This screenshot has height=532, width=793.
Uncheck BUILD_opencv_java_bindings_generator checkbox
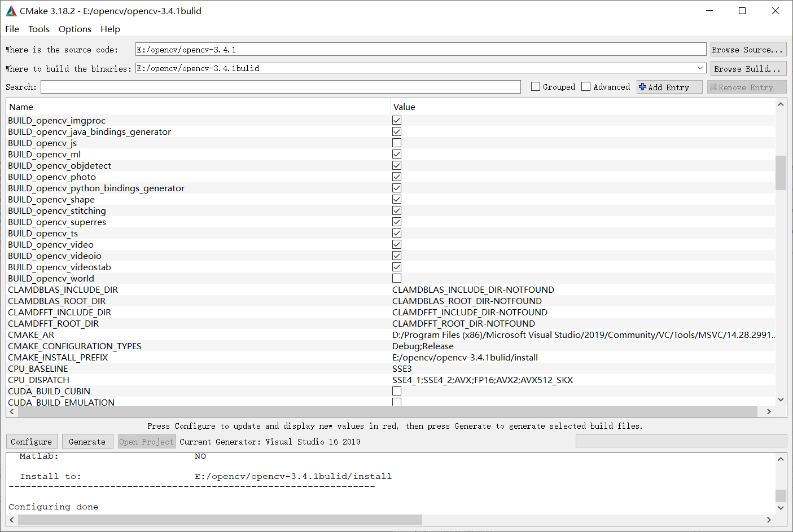pyautogui.click(x=397, y=131)
